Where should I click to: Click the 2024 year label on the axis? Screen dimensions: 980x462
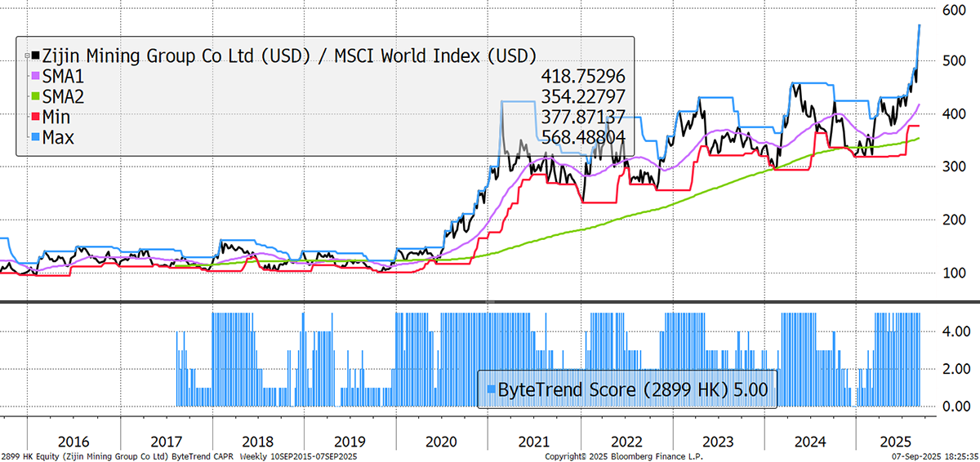(810, 442)
